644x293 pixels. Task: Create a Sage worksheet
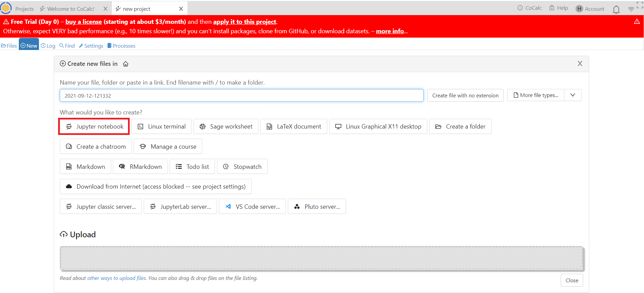point(226,127)
